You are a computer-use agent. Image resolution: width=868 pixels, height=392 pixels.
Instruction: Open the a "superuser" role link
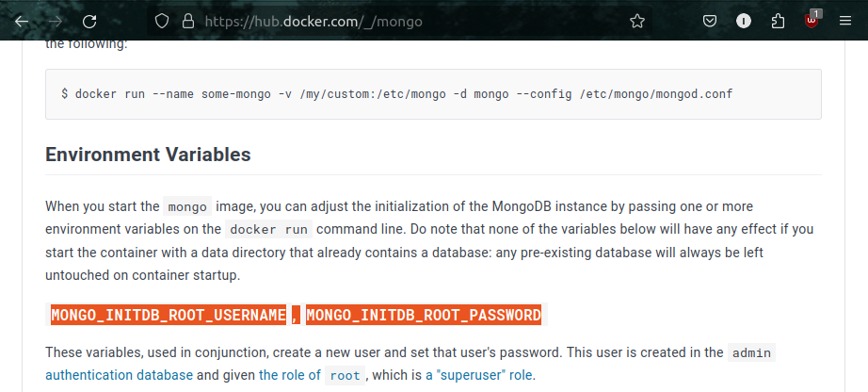pyautogui.click(x=479, y=375)
